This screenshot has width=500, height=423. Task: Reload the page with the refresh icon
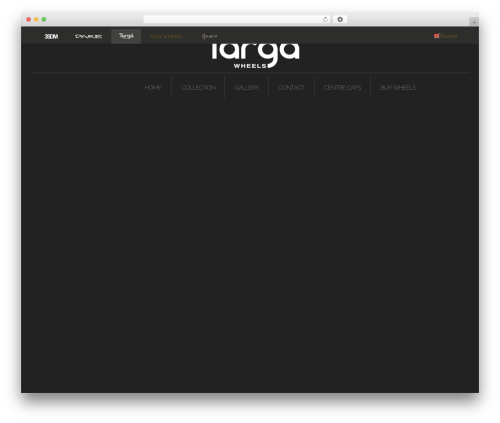tap(325, 19)
